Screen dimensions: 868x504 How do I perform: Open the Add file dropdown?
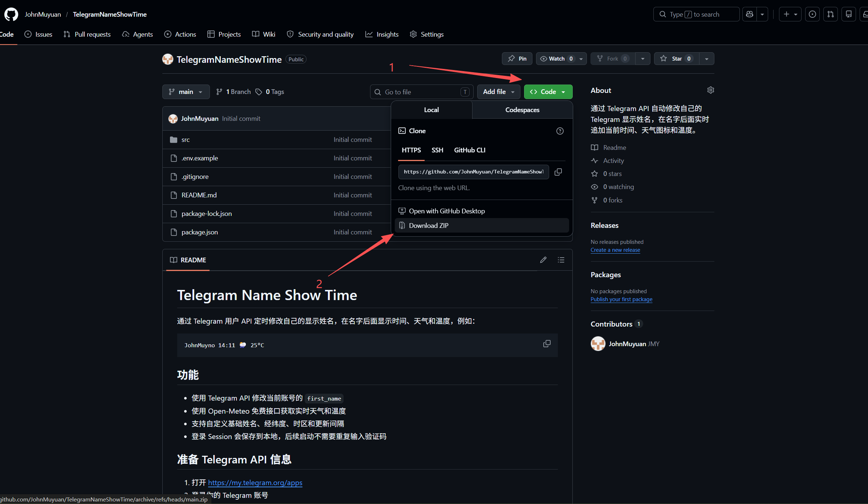[499, 92]
